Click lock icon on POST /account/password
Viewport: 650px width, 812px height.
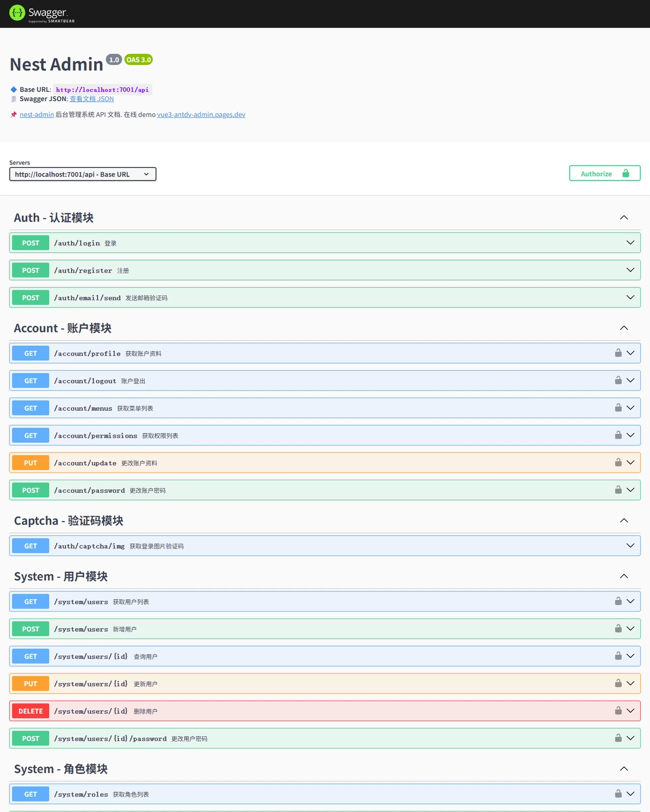pyautogui.click(x=618, y=490)
